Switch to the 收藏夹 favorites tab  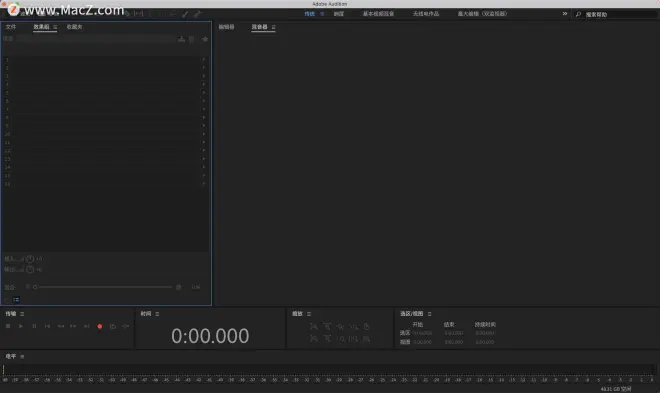[x=75, y=27]
